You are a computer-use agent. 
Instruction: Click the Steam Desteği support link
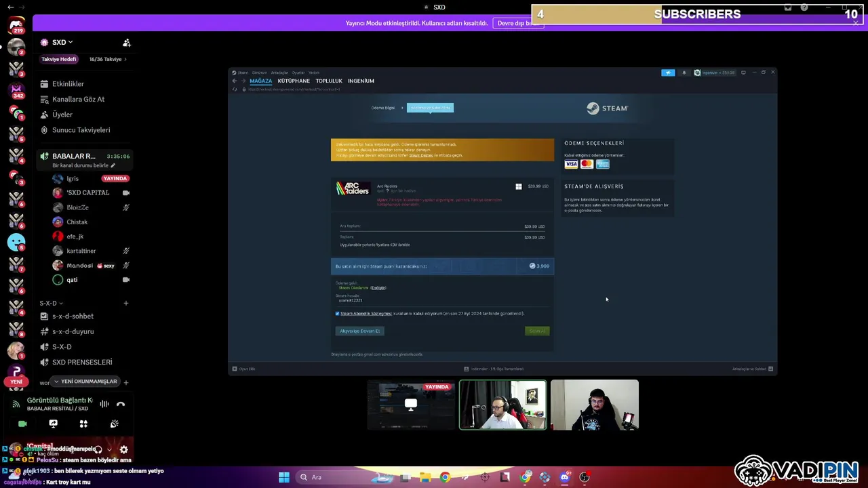click(420, 155)
